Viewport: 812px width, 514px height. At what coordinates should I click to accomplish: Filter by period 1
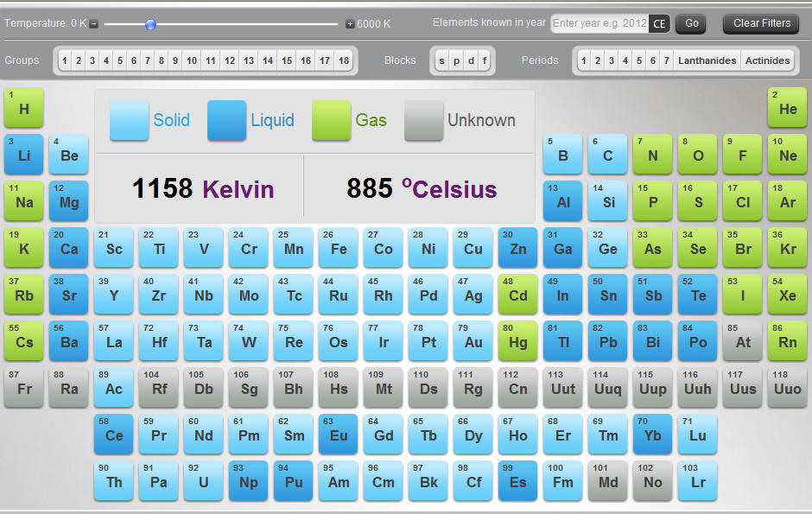click(x=584, y=60)
